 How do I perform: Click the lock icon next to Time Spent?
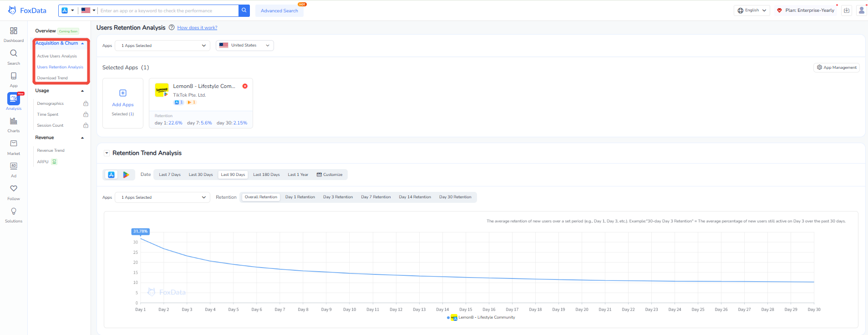86,114
